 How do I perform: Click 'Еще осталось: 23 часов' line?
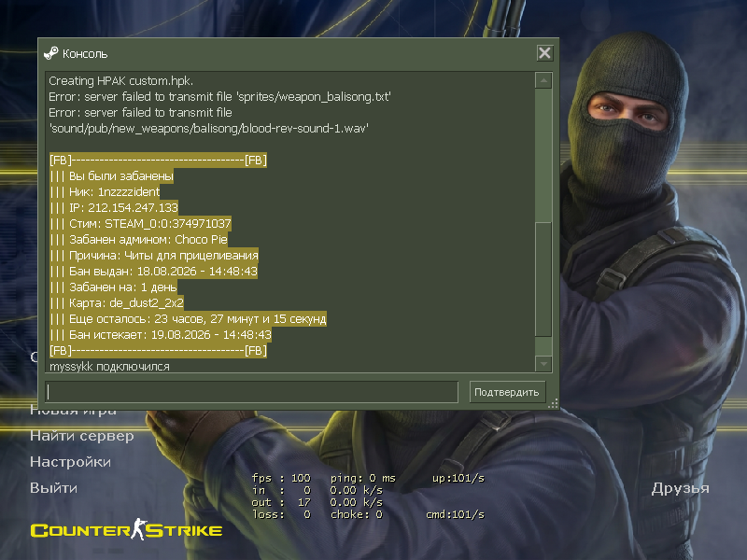click(189, 319)
